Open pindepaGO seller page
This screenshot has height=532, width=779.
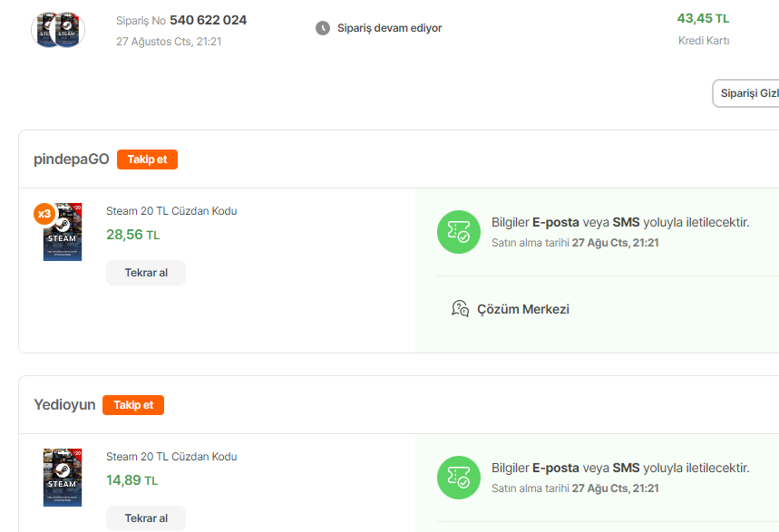point(71,159)
